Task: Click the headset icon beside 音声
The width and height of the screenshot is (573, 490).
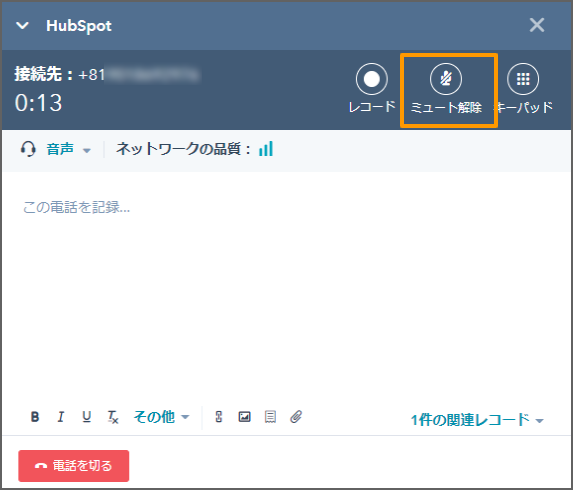Action: point(28,149)
